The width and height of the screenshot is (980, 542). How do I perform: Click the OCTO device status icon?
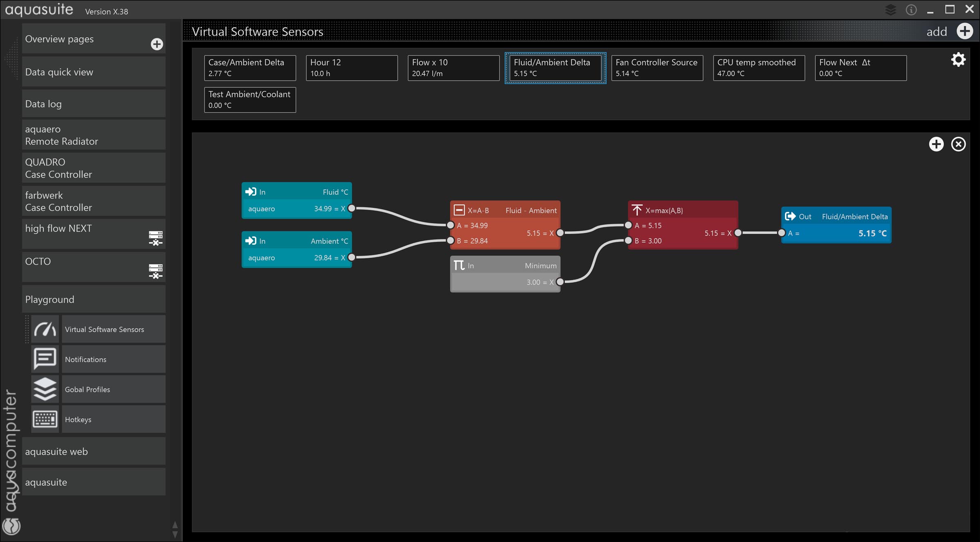(155, 271)
